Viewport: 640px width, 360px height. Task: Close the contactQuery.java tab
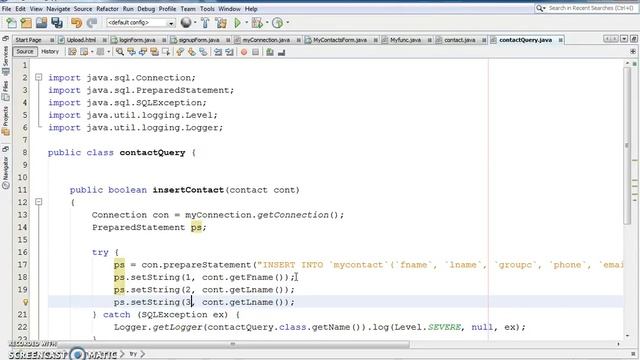561,40
